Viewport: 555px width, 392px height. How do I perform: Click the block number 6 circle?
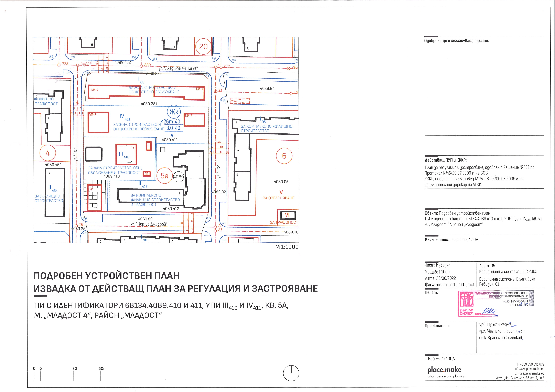(284, 156)
